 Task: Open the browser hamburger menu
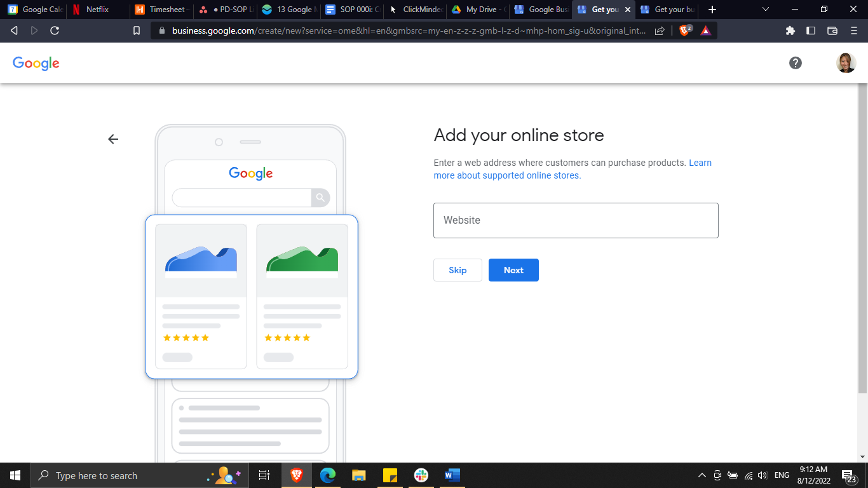pyautogui.click(x=853, y=30)
